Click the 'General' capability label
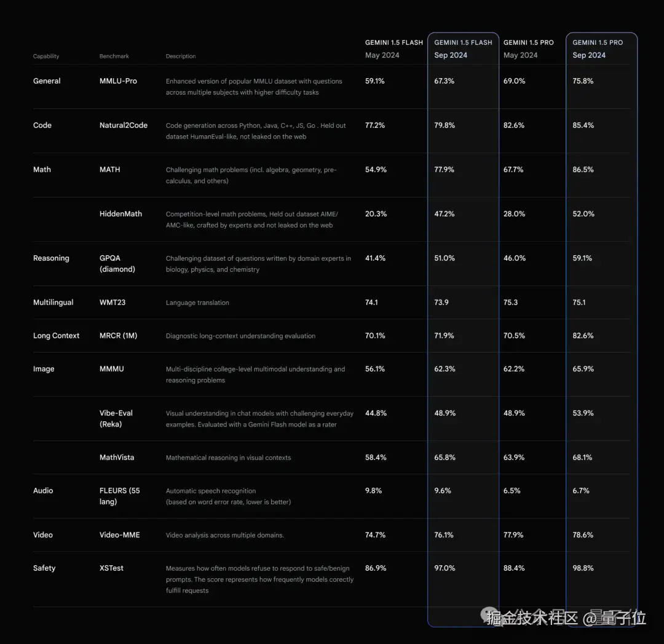The height and width of the screenshot is (644, 664). tap(47, 81)
